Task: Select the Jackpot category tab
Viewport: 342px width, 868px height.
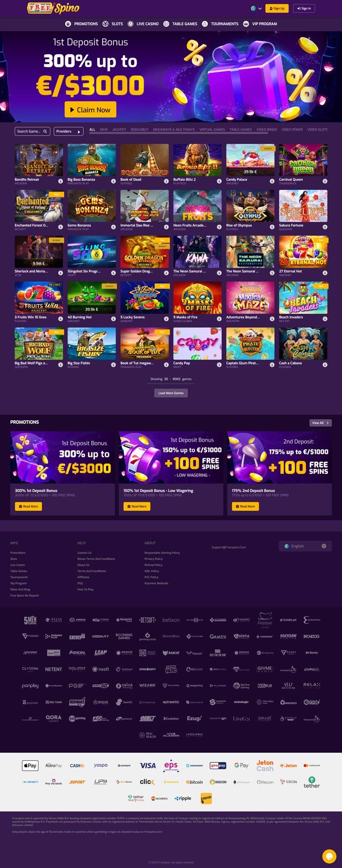Action: click(119, 130)
